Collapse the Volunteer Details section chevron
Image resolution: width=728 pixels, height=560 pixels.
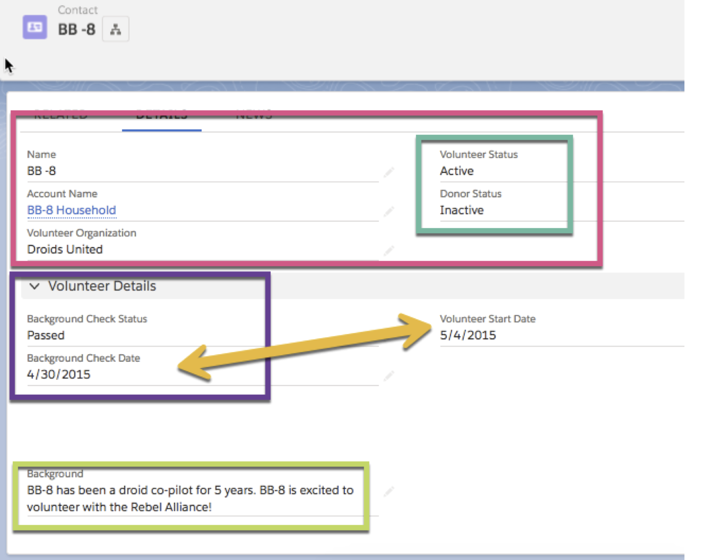tap(34, 286)
